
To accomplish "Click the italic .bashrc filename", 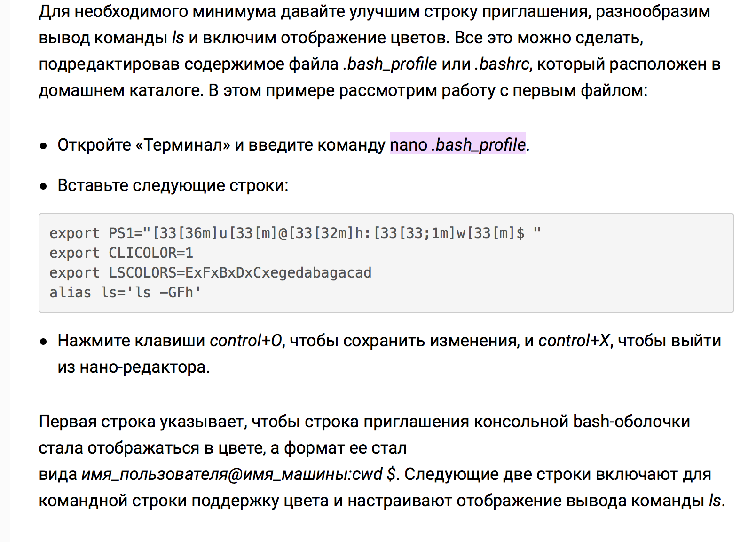I will pos(503,64).
